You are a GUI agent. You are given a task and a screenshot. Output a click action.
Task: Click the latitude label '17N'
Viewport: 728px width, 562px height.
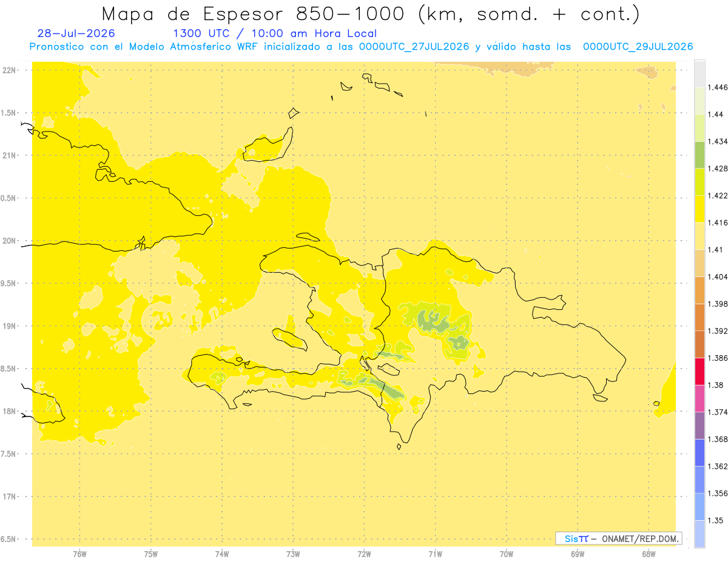click(x=9, y=497)
